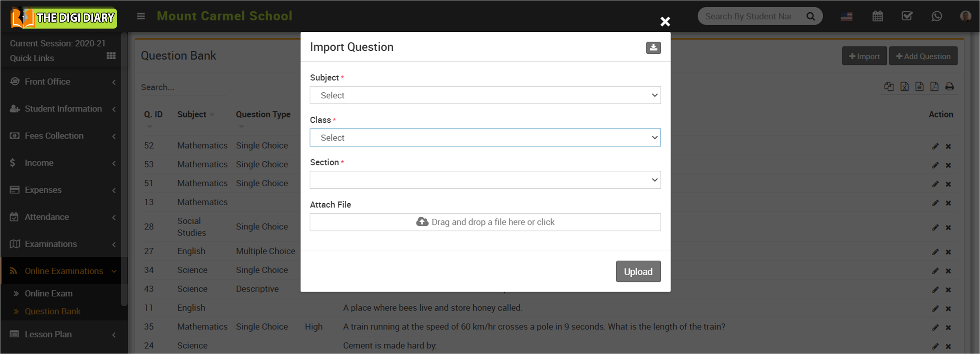Click the task checklist icon

[907, 16]
